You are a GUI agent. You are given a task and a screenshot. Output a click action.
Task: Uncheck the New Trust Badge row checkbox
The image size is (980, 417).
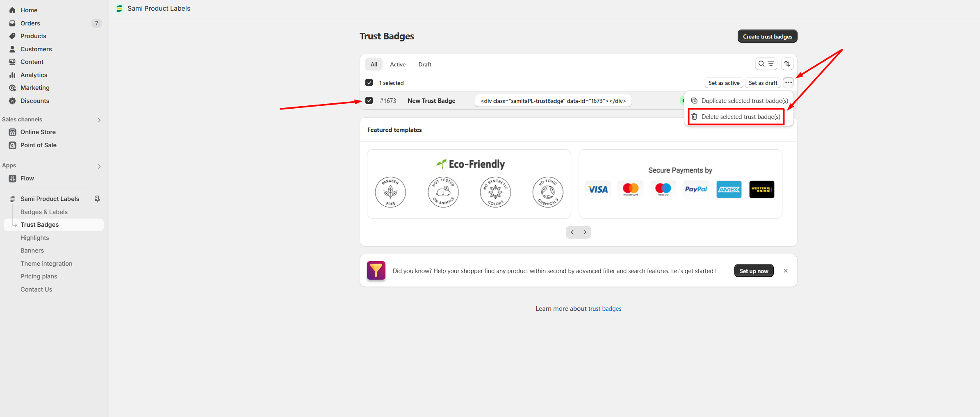pyautogui.click(x=369, y=100)
